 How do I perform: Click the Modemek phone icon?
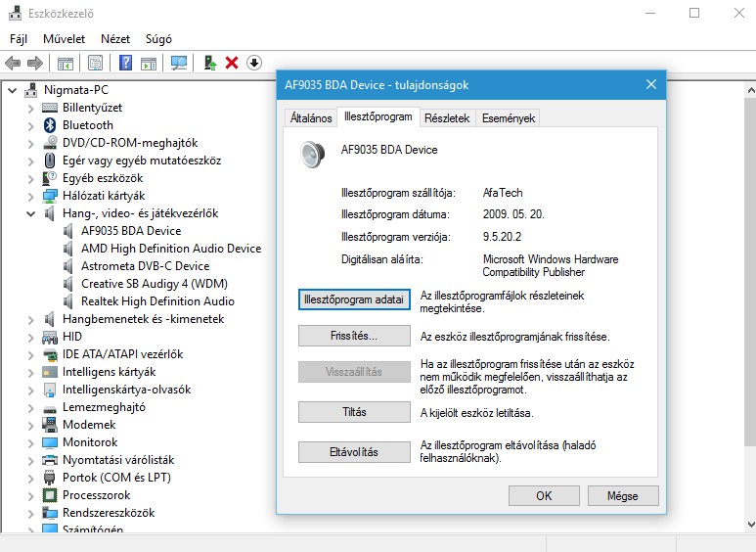pyautogui.click(x=50, y=425)
